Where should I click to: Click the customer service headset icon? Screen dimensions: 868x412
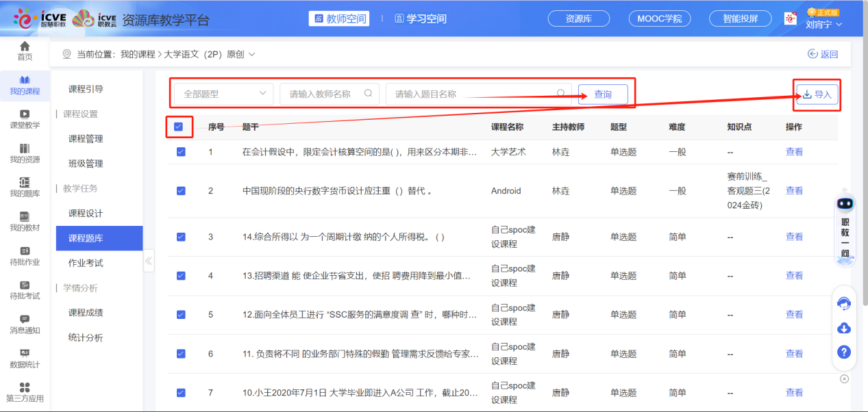coord(844,304)
